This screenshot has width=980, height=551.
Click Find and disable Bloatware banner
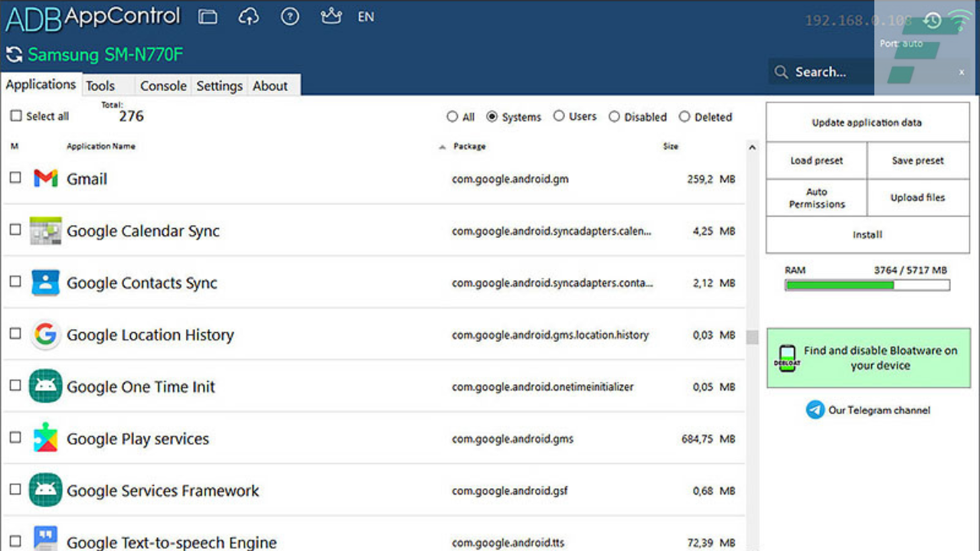coord(868,358)
